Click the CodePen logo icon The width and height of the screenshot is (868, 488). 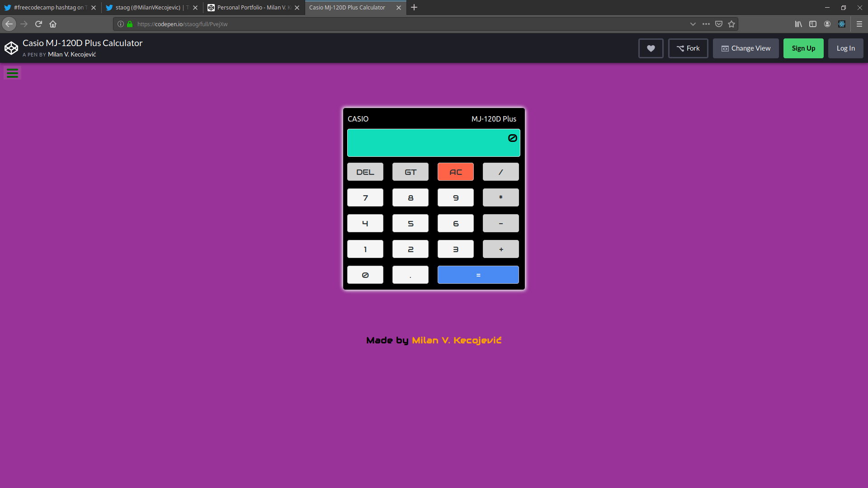tap(11, 48)
